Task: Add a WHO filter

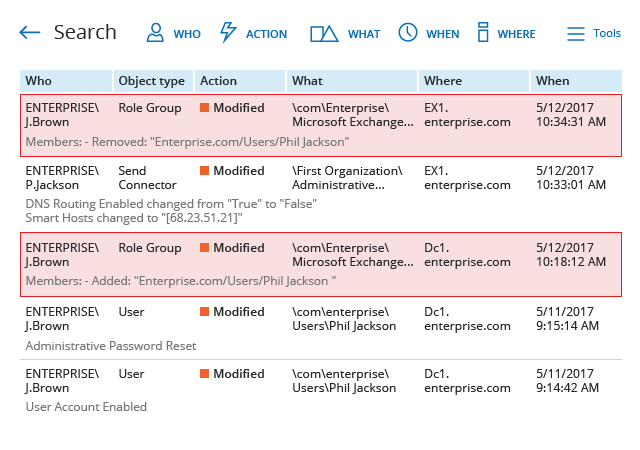Action: [187, 34]
